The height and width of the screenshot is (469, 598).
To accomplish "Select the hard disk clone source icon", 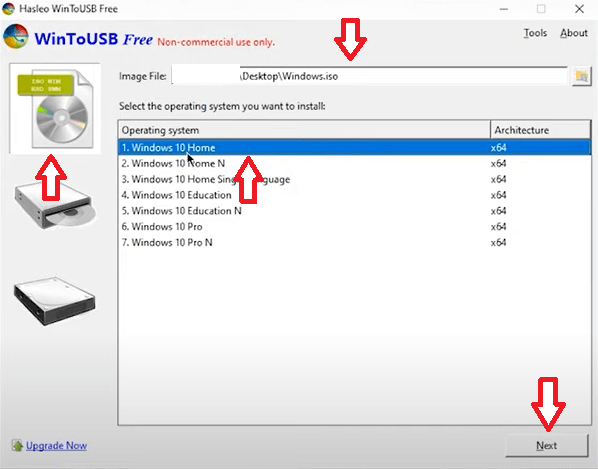I will coord(55,301).
